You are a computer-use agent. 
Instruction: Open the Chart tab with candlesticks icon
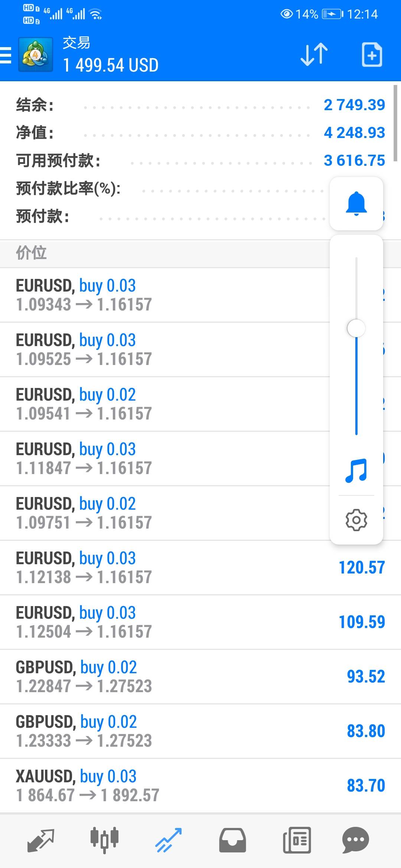point(104,840)
